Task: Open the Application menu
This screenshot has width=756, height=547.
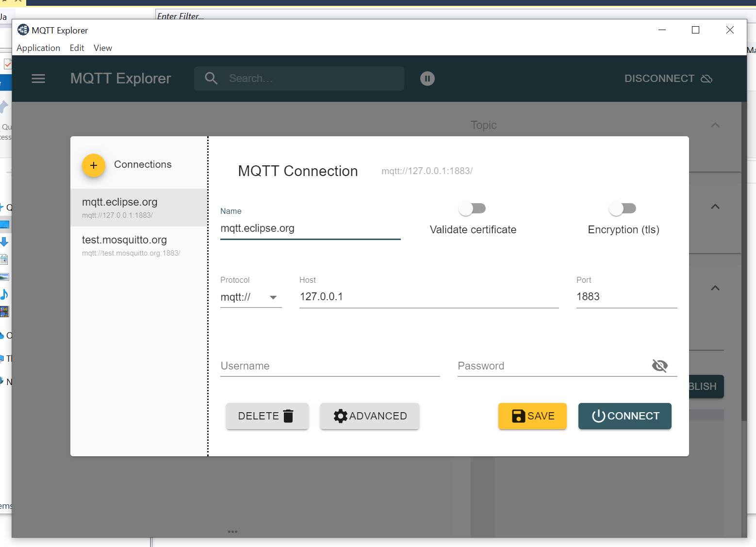Action: click(38, 48)
